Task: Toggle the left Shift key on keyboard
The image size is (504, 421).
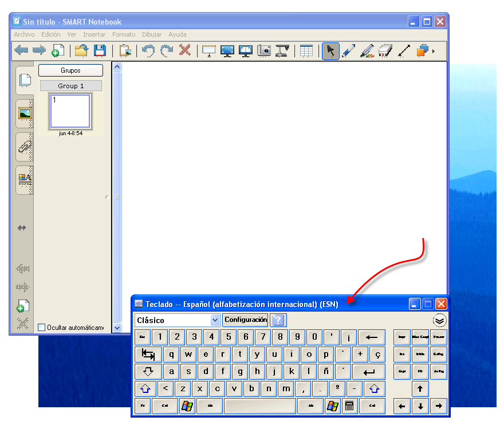Action: pyautogui.click(x=145, y=389)
